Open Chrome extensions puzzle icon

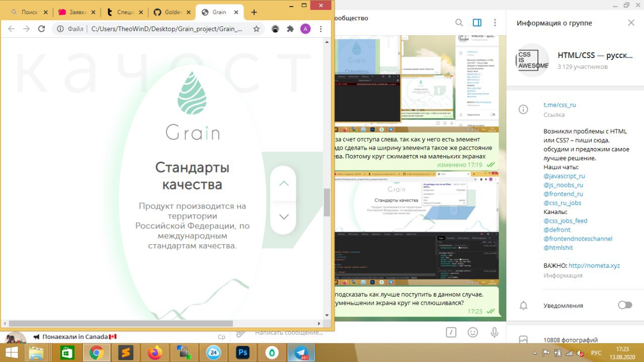(290, 29)
